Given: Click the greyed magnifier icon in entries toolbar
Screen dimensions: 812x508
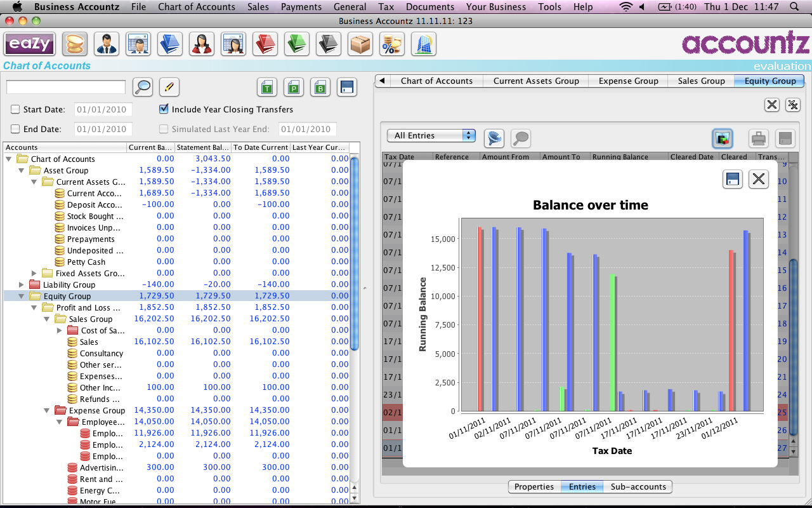Looking at the screenshot, I should tap(521, 138).
